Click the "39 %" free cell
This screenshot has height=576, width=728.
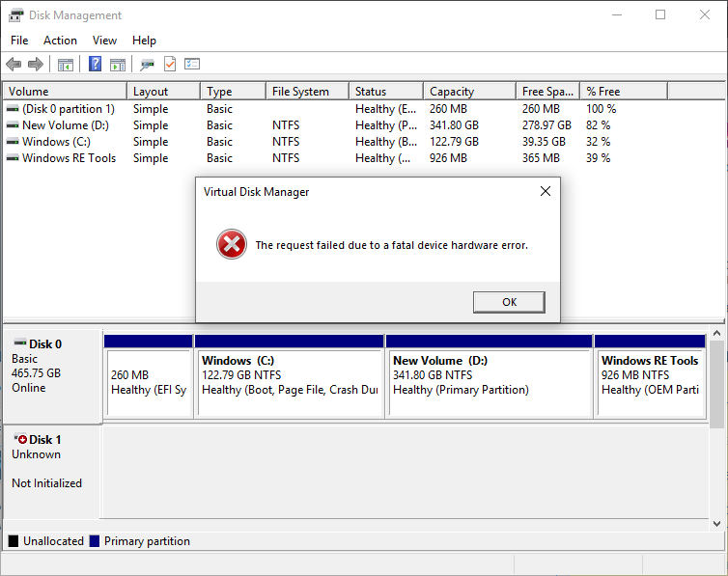pyautogui.click(x=598, y=158)
